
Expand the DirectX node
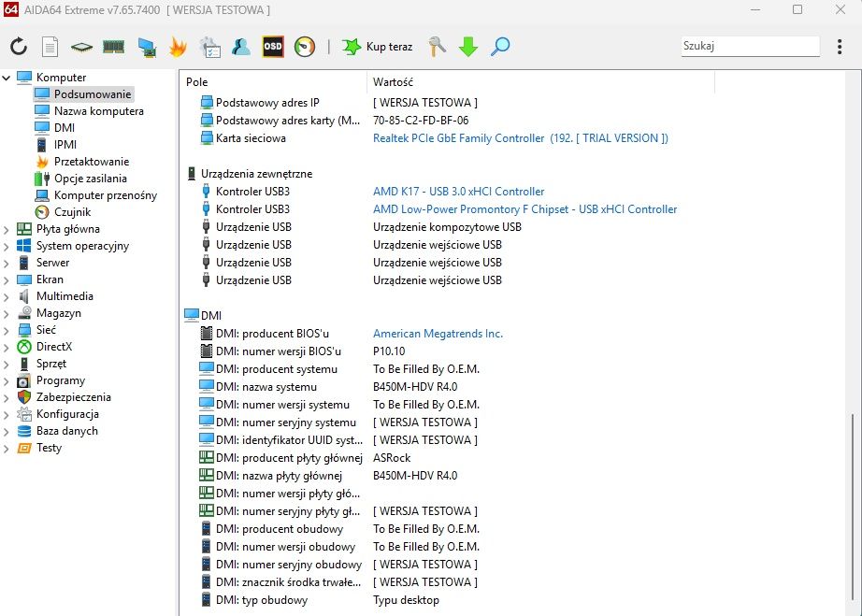click(x=6, y=348)
